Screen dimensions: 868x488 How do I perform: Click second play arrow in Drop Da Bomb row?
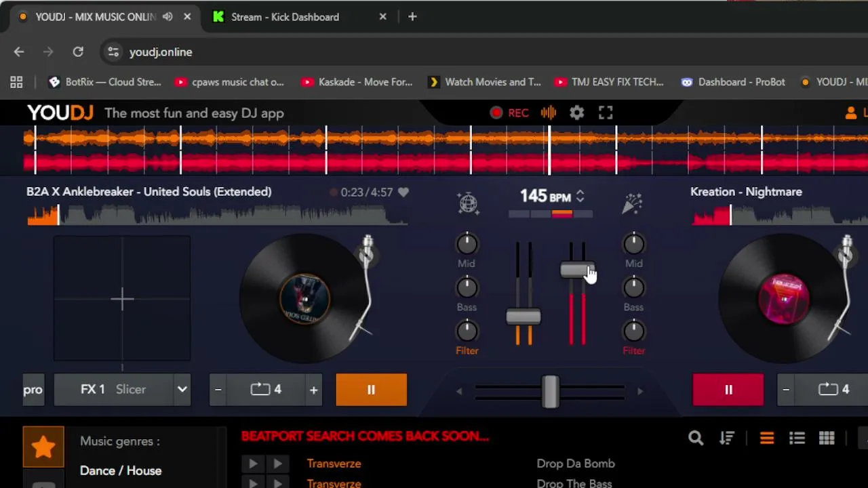277,464
